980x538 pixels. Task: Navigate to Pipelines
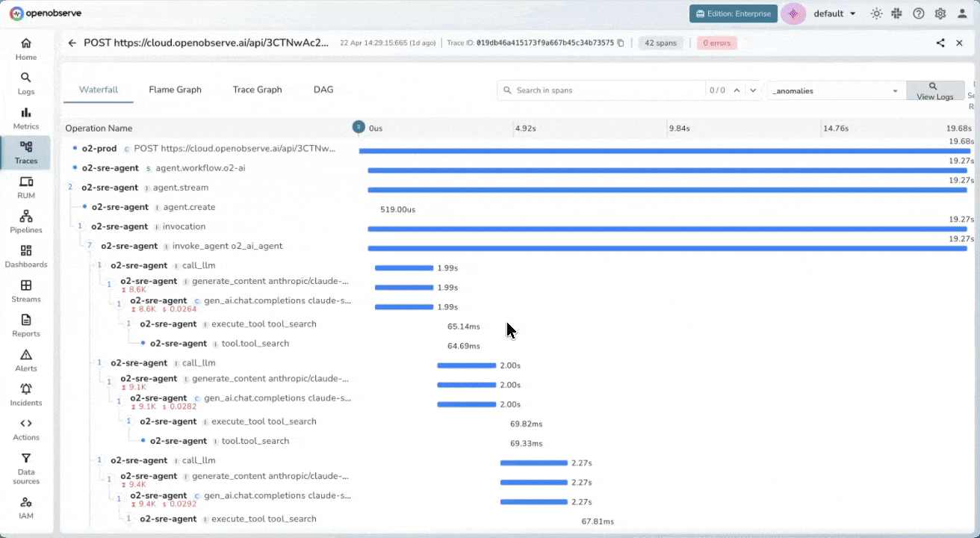tap(26, 222)
